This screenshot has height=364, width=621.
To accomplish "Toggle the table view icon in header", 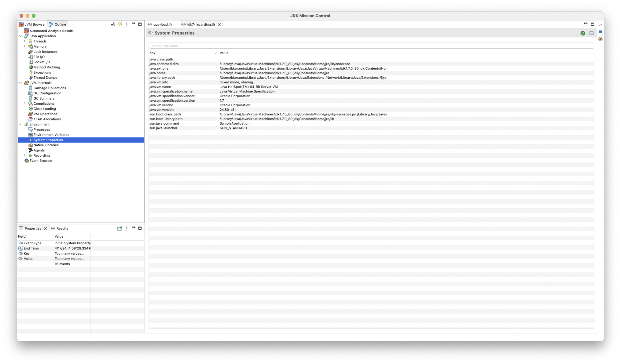I will pos(591,33).
